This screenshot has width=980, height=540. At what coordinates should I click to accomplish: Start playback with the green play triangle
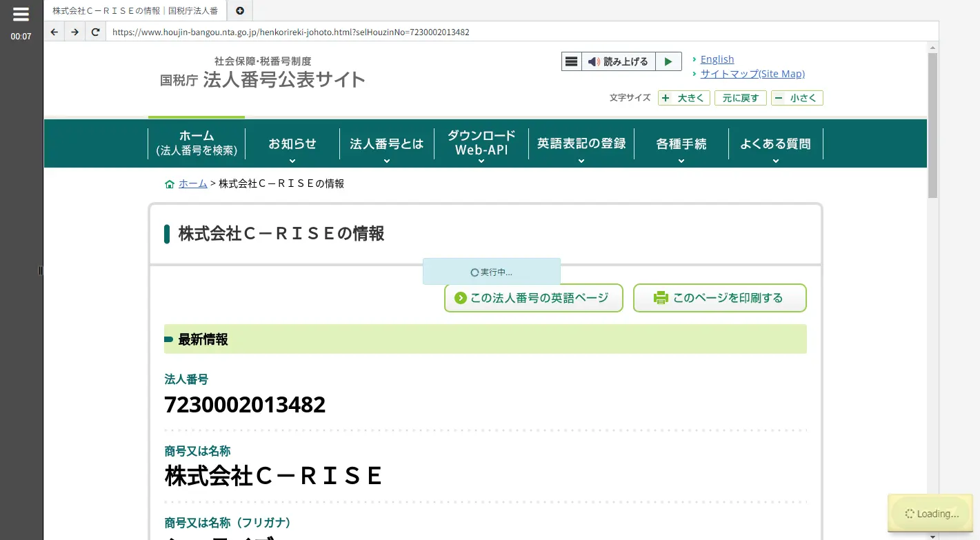click(x=668, y=61)
